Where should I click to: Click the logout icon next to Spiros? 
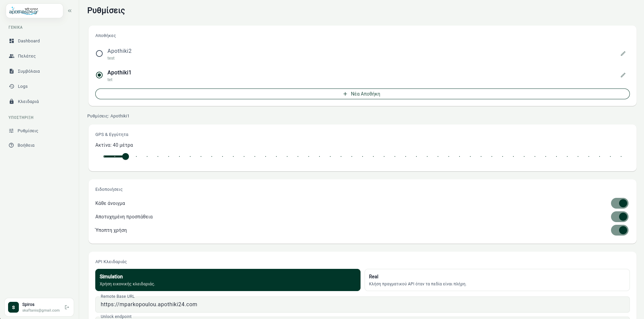[67, 307]
